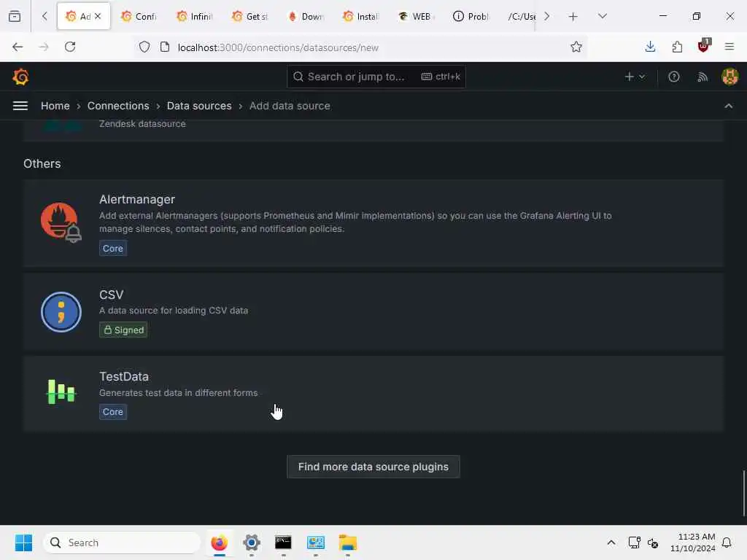Screen dimensions: 747x560
Task: Open the extensions puzzle icon
Action: click(x=676, y=47)
